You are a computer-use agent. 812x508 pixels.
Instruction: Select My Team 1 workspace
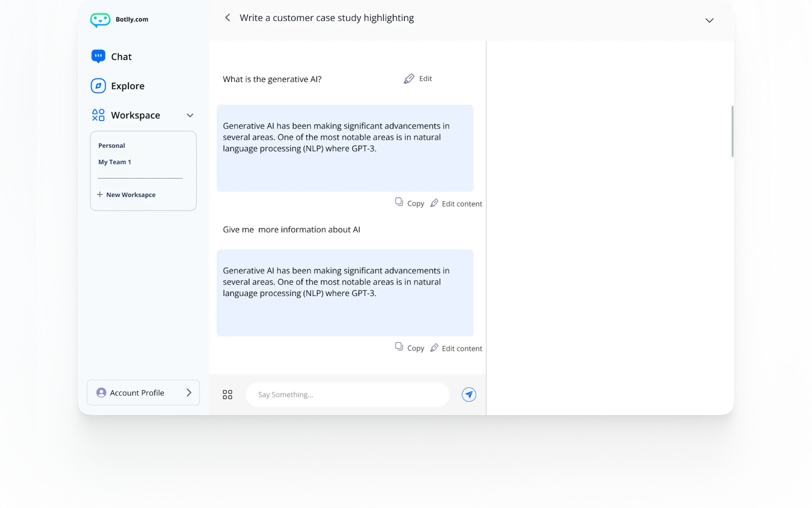click(114, 162)
